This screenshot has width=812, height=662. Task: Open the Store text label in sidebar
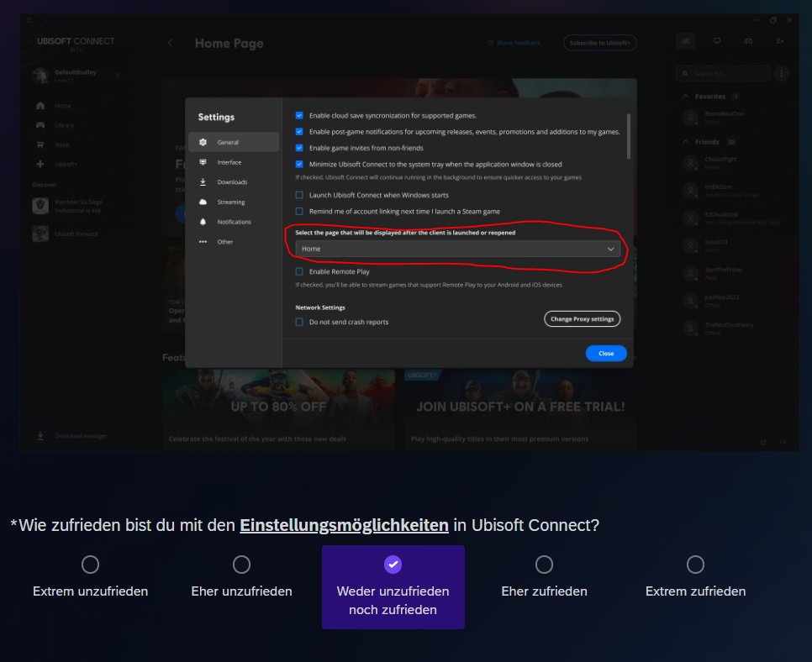click(61, 145)
